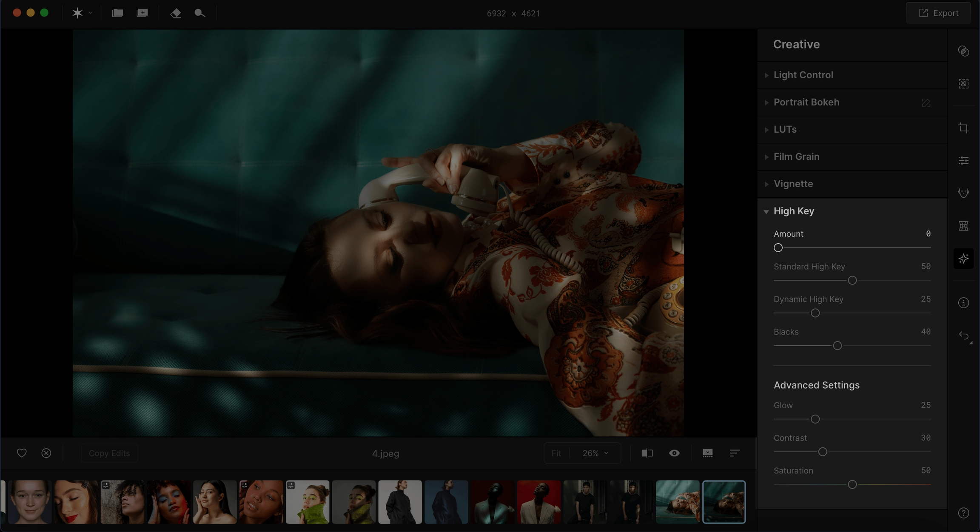Click the magnifier search icon in toolbar
This screenshot has height=532, width=980.
[x=199, y=13]
